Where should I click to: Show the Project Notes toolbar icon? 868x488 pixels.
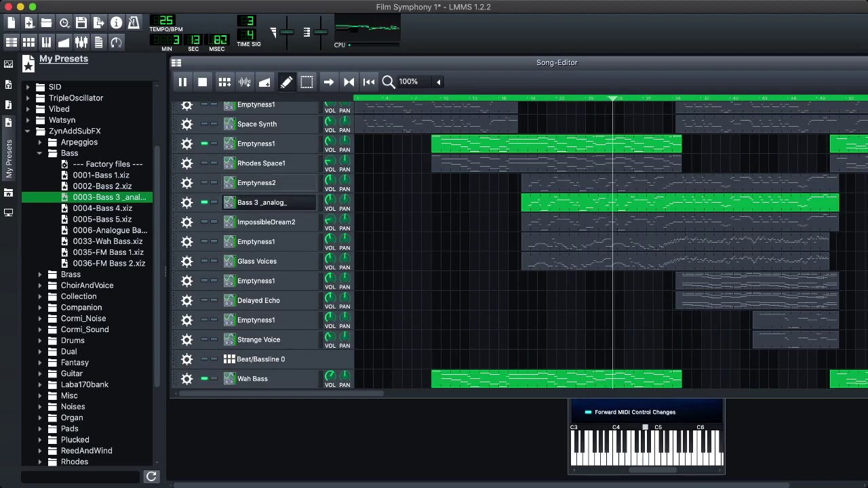(x=99, y=43)
